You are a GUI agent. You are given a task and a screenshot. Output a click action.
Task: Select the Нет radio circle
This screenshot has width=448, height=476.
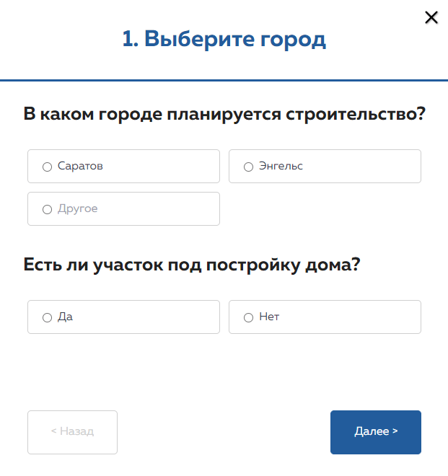(248, 317)
